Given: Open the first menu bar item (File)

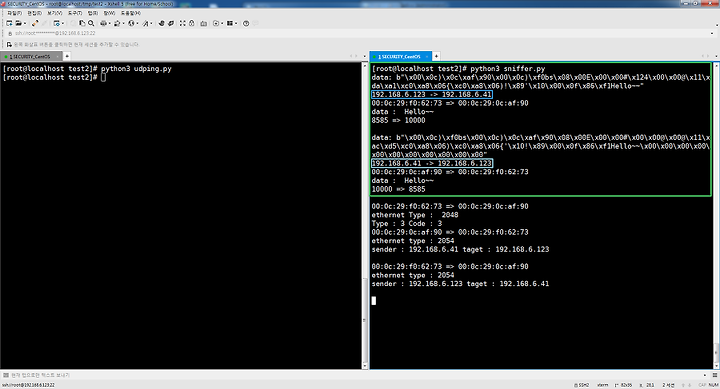Looking at the screenshot, I should tap(14, 13).
